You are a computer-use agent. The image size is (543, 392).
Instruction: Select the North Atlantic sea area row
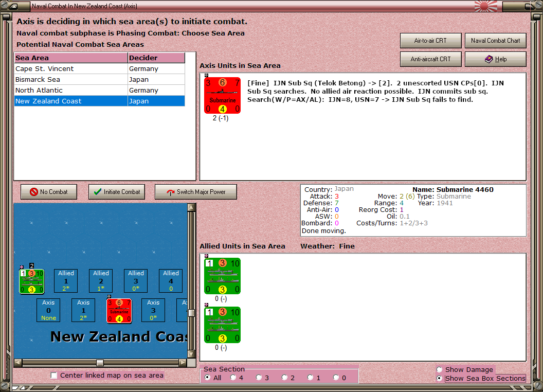click(99, 90)
